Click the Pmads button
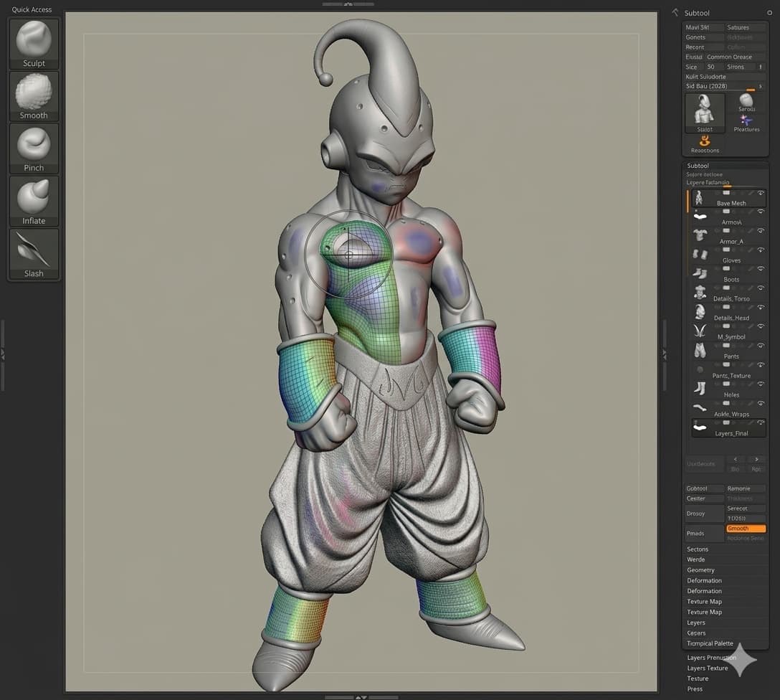 [704, 534]
